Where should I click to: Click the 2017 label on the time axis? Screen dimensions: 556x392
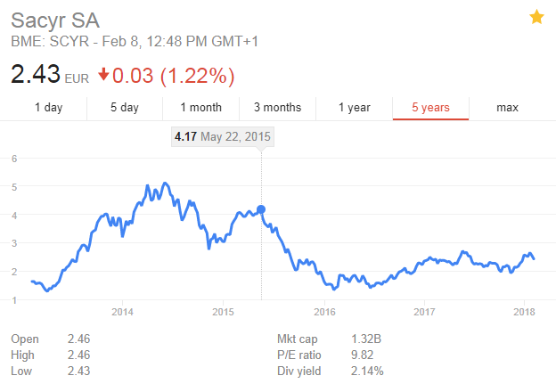[424, 312]
